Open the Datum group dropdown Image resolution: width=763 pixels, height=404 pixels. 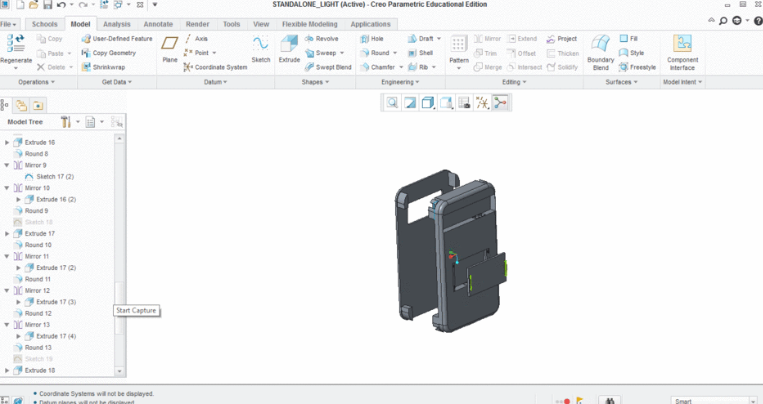pos(215,82)
